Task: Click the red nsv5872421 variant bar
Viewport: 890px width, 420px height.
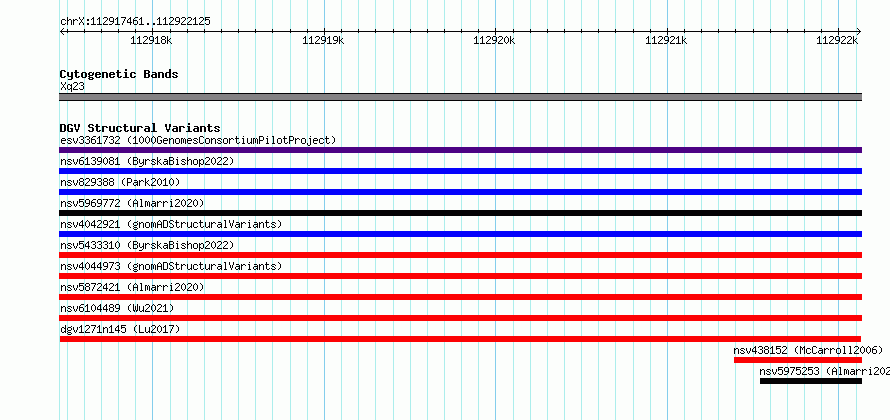Action: 460,297
